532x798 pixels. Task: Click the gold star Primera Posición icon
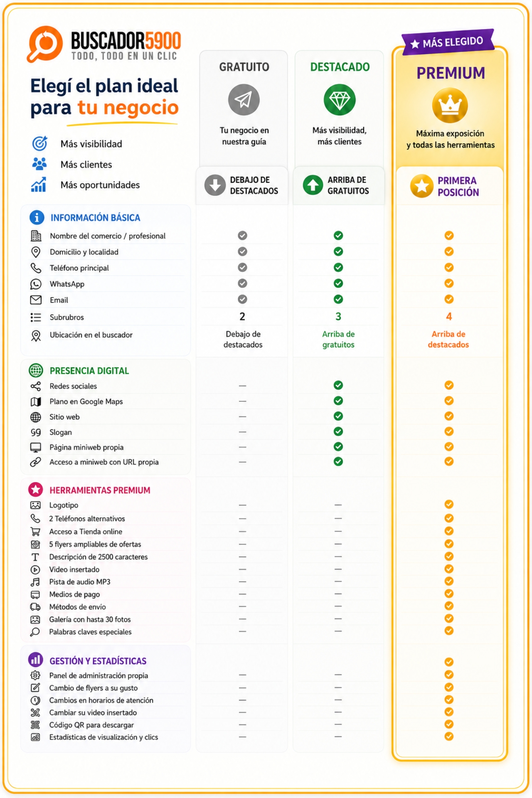click(x=422, y=186)
